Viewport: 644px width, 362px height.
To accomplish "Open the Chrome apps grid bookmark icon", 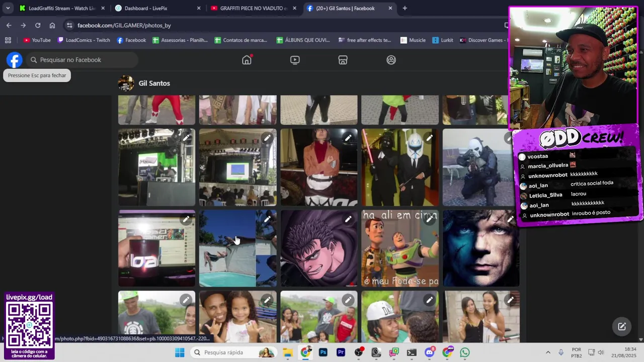I will (x=8, y=40).
